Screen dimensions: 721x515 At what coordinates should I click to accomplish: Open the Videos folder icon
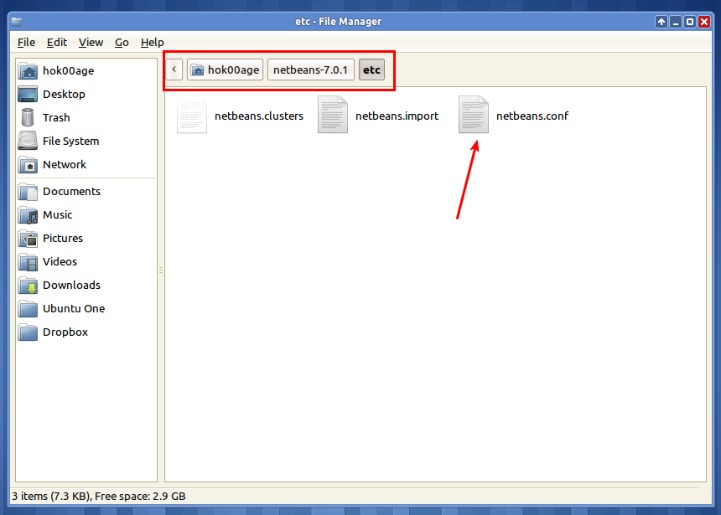[28, 262]
